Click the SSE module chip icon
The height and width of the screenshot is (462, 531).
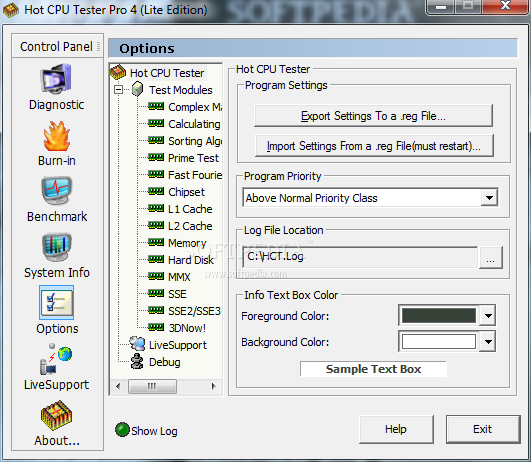coord(156,293)
